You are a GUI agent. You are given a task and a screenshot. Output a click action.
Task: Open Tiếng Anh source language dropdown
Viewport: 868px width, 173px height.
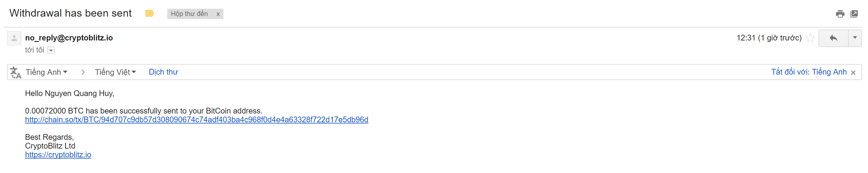tap(47, 72)
